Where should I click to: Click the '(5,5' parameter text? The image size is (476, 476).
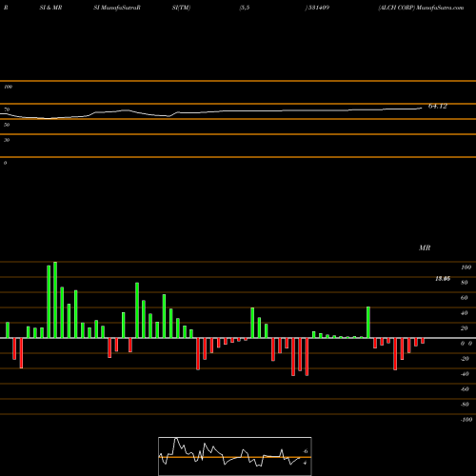coord(245,8)
